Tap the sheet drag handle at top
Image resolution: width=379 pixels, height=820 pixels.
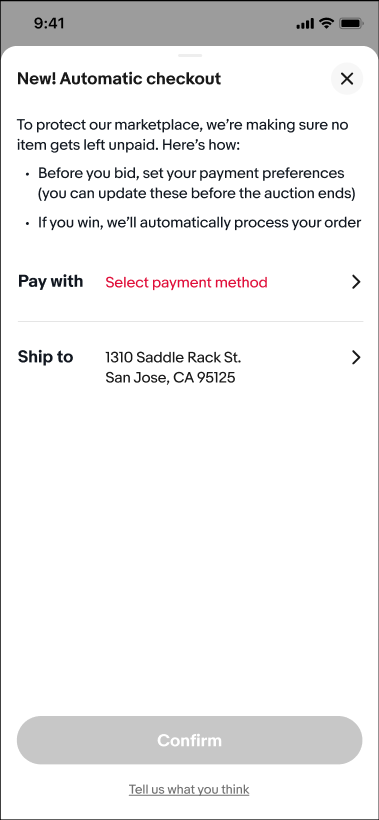[x=190, y=55]
